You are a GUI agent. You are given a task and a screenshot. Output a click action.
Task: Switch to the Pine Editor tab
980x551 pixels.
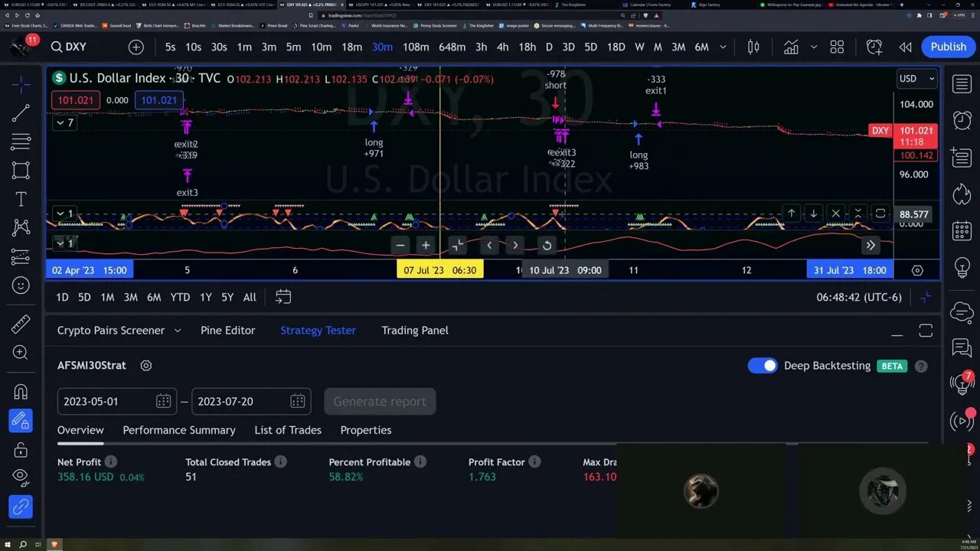tap(227, 331)
